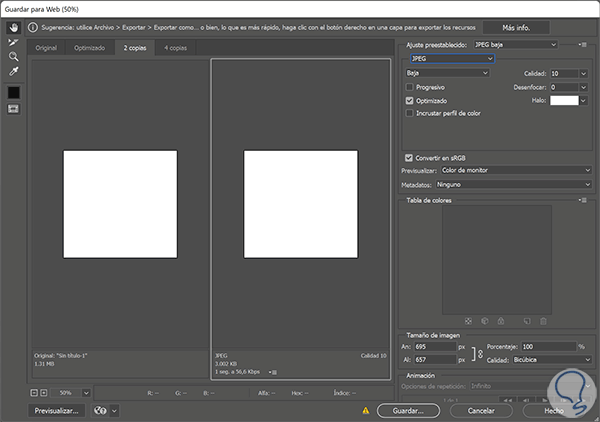Viewport: 600px width, 422px height.
Task: Open the color table panel menu
Action: (x=583, y=200)
